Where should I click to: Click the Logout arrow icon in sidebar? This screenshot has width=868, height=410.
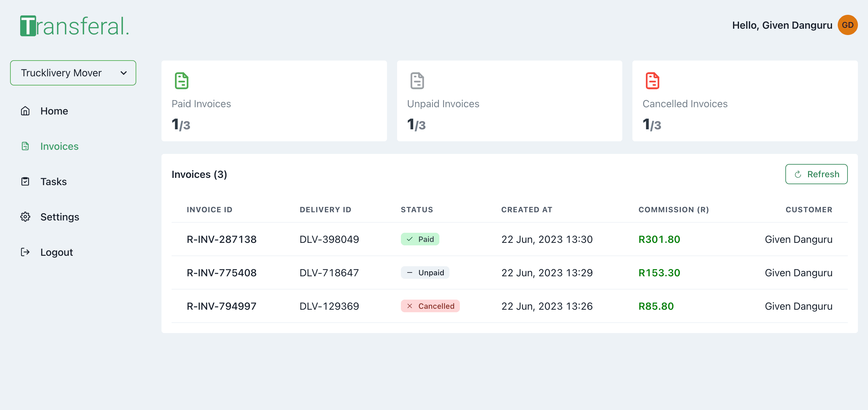coord(25,252)
